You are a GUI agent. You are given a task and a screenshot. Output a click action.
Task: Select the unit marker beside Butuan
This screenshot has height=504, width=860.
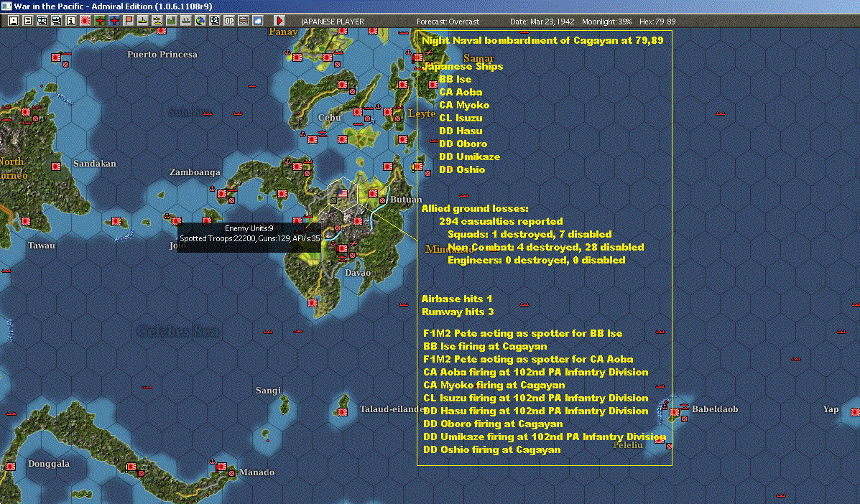pos(382,200)
